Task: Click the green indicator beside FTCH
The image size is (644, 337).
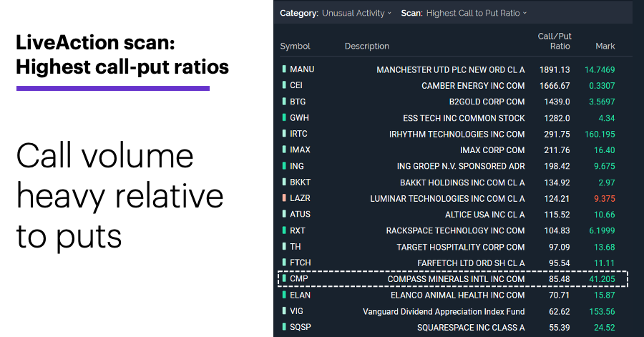Action: click(284, 263)
